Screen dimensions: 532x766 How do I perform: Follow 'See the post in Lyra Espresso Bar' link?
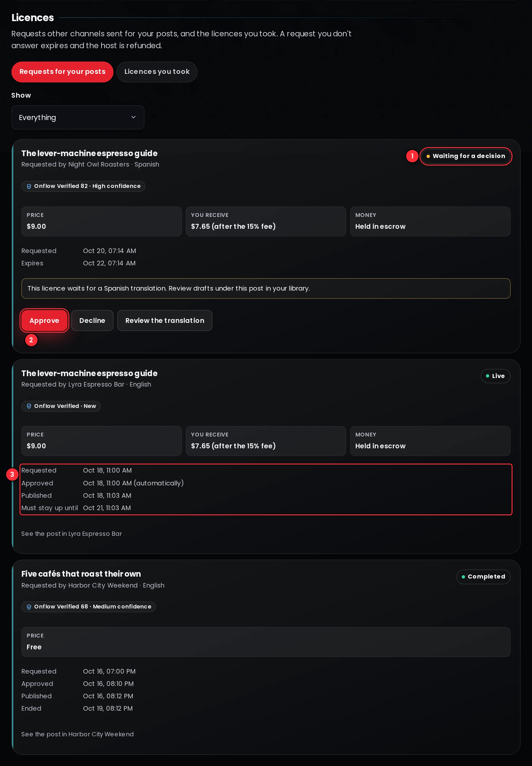click(x=72, y=534)
